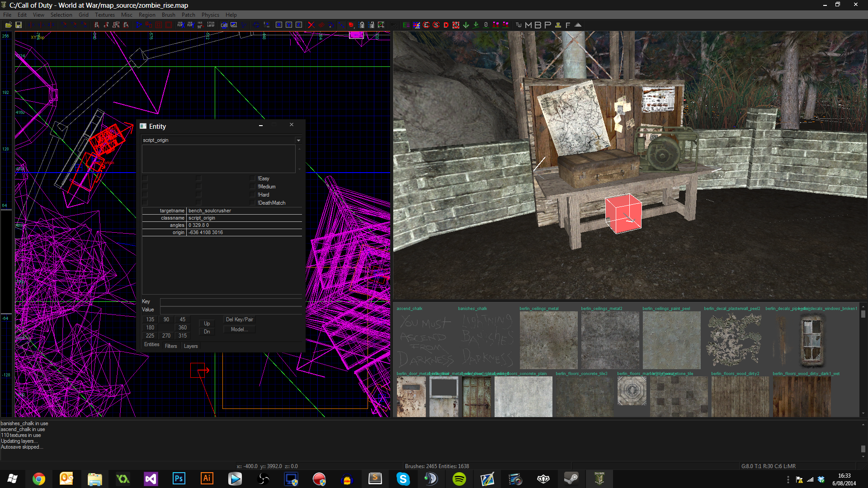This screenshot has width=868, height=488.
Task: Switch to Z axis view toolbar icon
Action: 299,25
